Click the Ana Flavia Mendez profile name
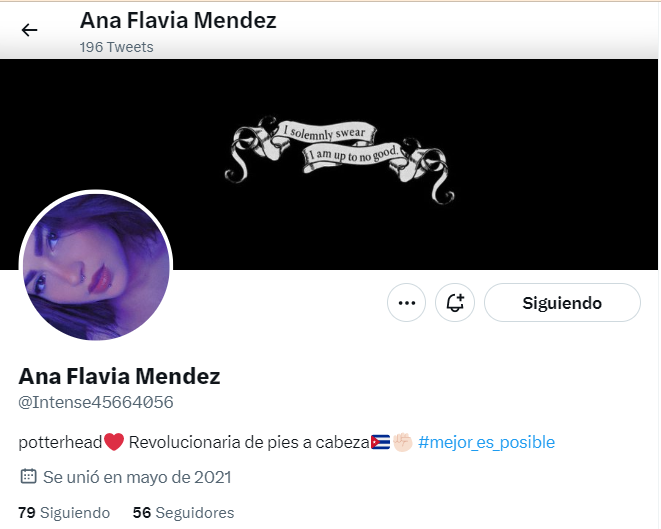 (119, 376)
